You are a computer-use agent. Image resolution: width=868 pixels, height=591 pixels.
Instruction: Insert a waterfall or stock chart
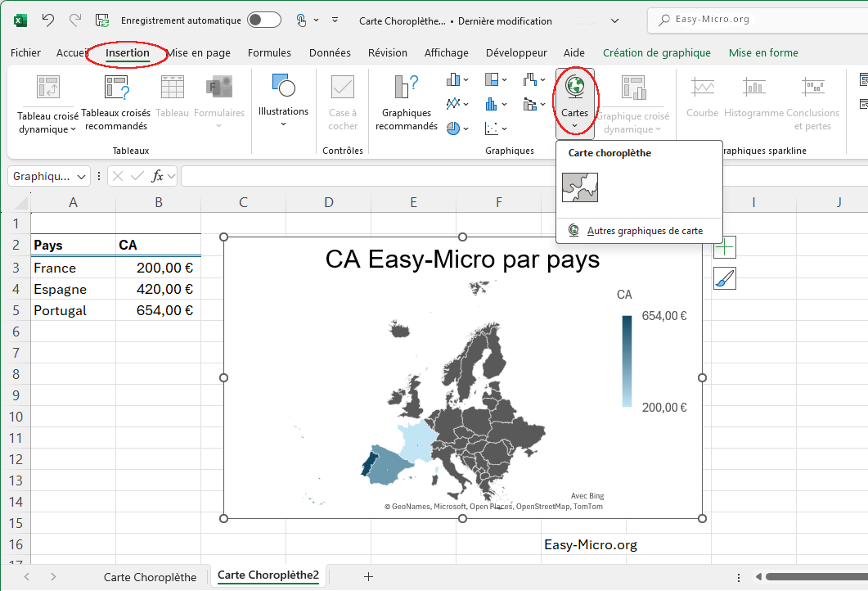coord(533,79)
